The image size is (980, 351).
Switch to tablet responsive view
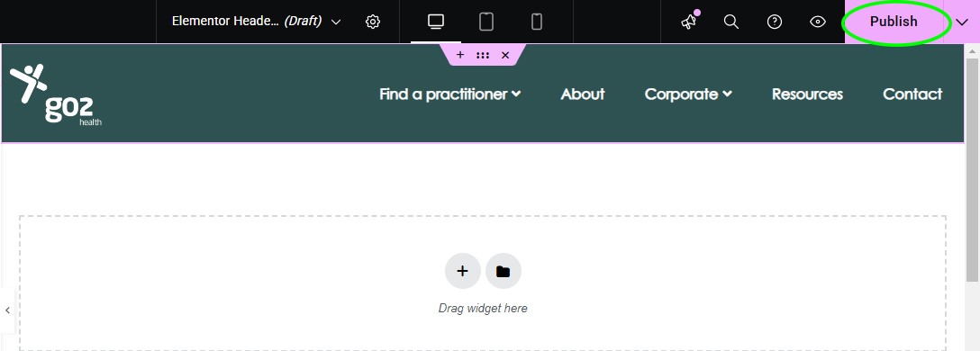(x=486, y=22)
